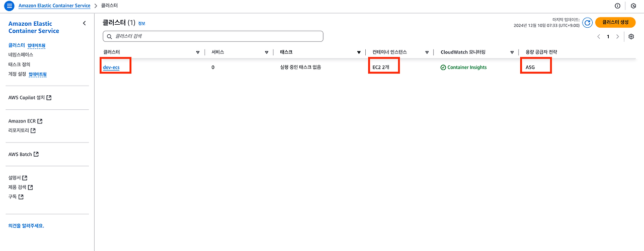Click the 정보 info link

(x=141, y=23)
